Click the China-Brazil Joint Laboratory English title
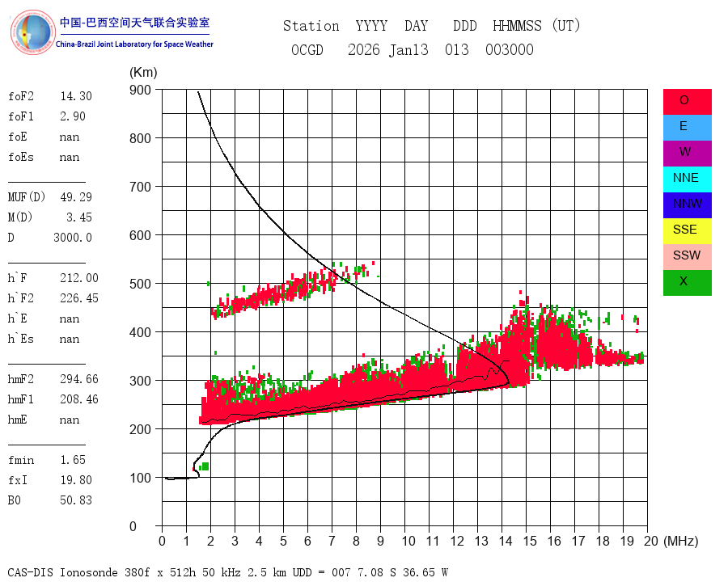 134,44
